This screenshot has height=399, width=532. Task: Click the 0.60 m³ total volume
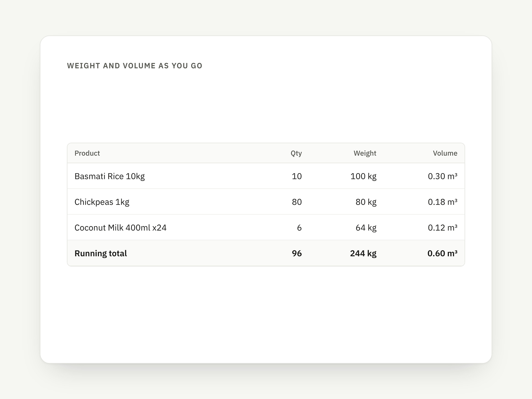(x=442, y=253)
